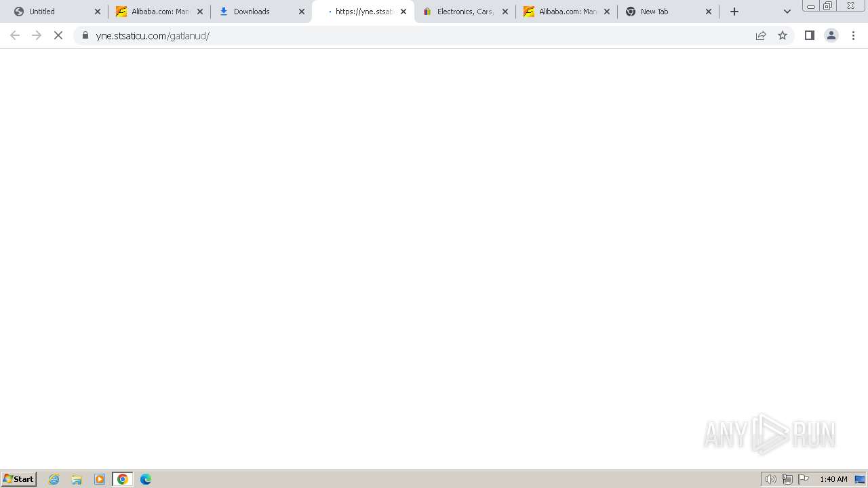Launch Microsoft Edge from taskbar
Viewport: 868px width, 488px height.
click(146, 479)
